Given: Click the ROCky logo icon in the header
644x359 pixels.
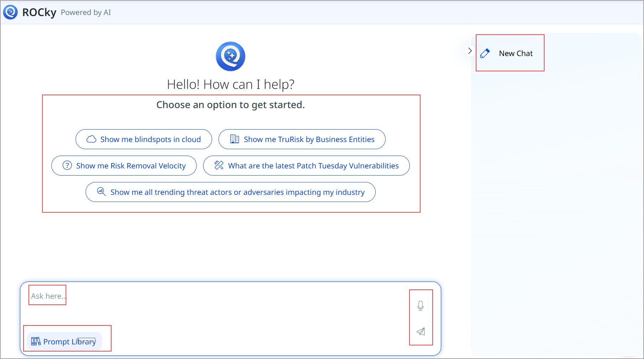Looking at the screenshot, I should tap(11, 12).
